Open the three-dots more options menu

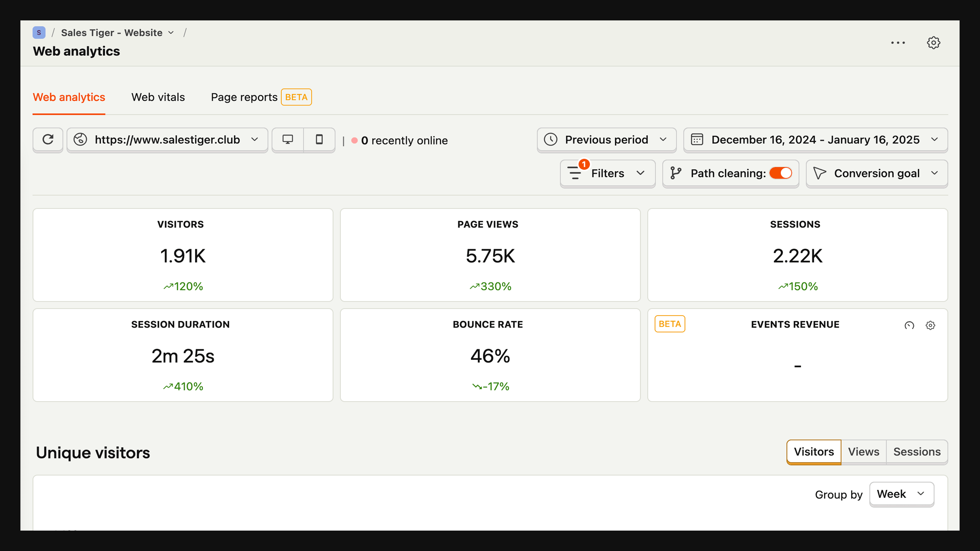(x=898, y=43)
